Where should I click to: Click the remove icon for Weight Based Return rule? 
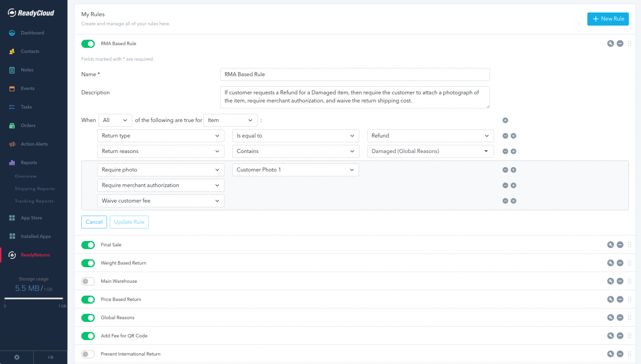tap(620, 263)
